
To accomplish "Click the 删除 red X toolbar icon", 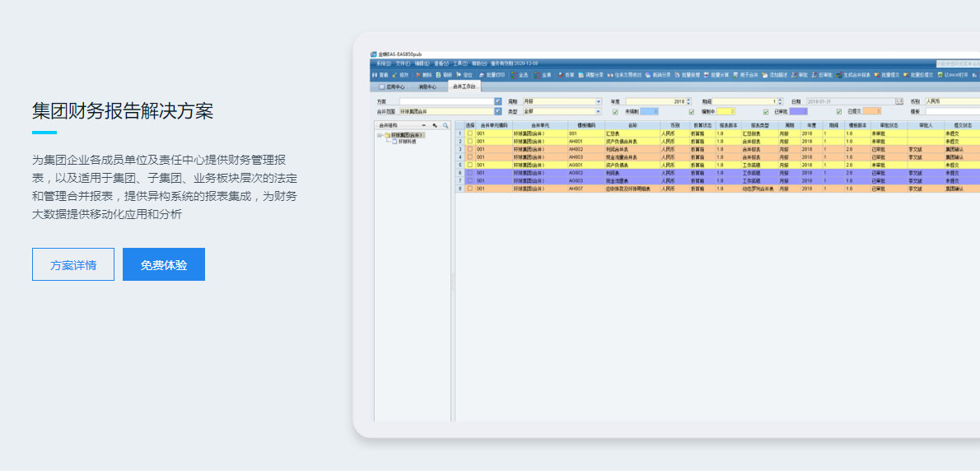I will click(418, 75).
